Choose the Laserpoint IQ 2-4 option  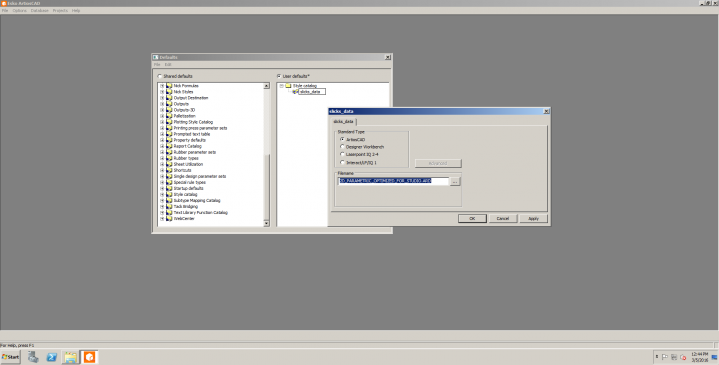pos(342,155)
